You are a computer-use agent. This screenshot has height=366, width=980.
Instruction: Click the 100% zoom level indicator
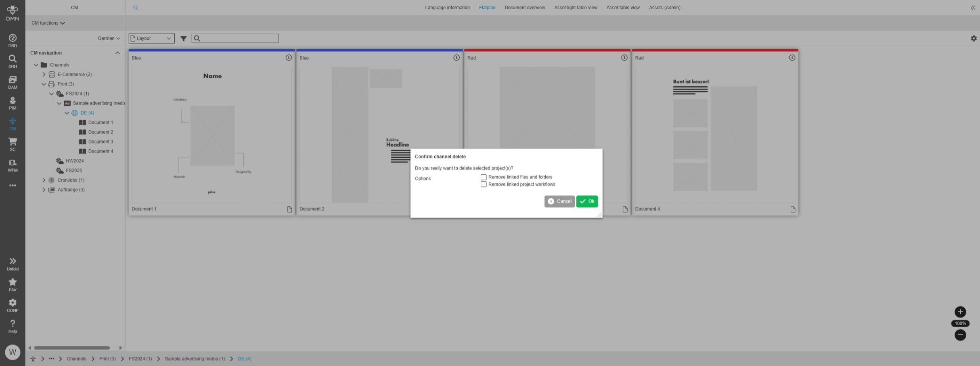pyautogui.click(x=960, y=324)
